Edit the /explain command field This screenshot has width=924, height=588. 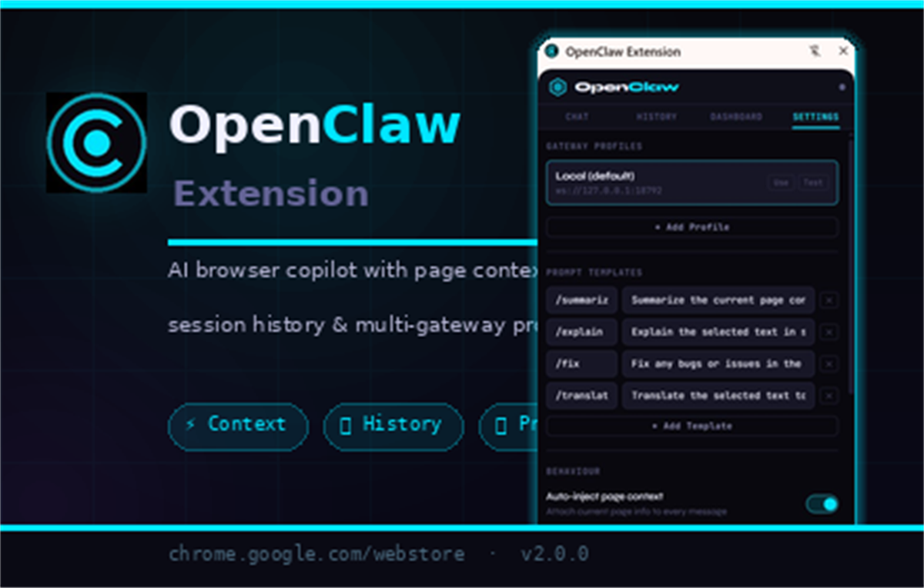coord(581,332)
